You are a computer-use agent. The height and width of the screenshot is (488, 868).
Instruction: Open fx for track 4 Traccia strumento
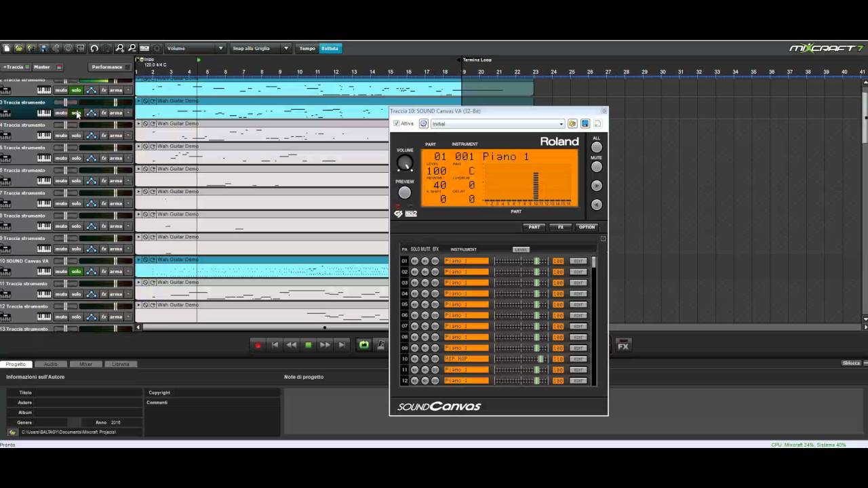pyautogui.click(x=104, y=136)
